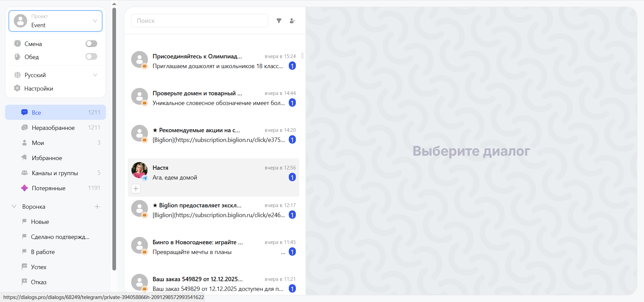Viewport: 644px width, 302px height.
Task: Select the В работе funnel stage
Action: tap(43, 252)
